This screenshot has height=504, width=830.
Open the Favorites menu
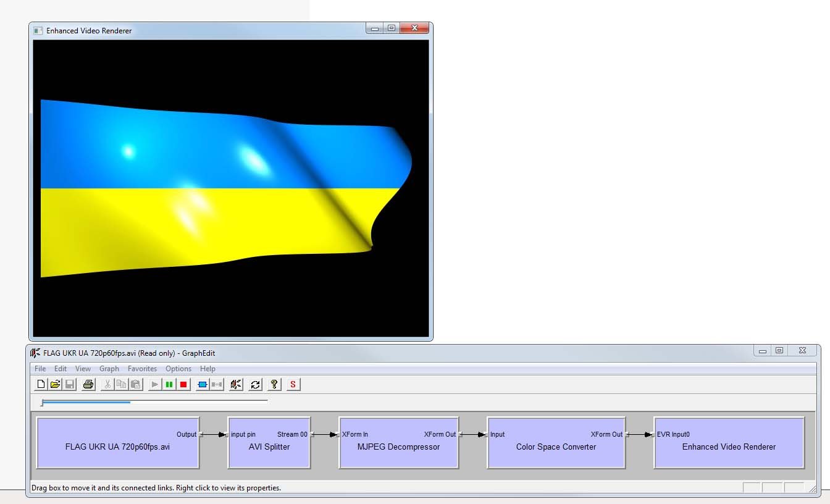(142, 369)
